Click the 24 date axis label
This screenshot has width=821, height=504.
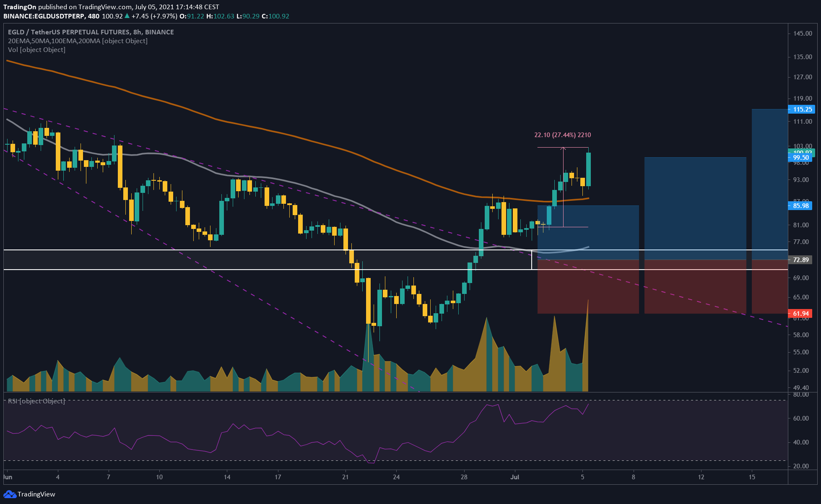pos(396,477)
